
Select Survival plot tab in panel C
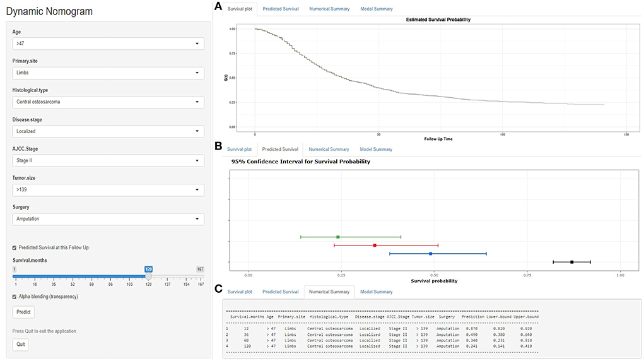pos(240,292)
